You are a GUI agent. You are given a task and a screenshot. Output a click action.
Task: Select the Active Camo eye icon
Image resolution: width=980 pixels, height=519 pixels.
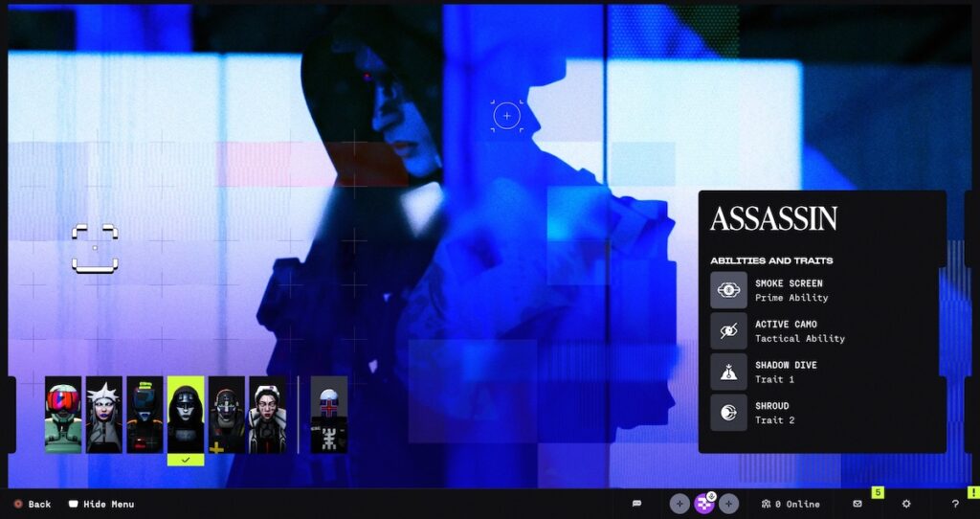[x=728, y=330]
